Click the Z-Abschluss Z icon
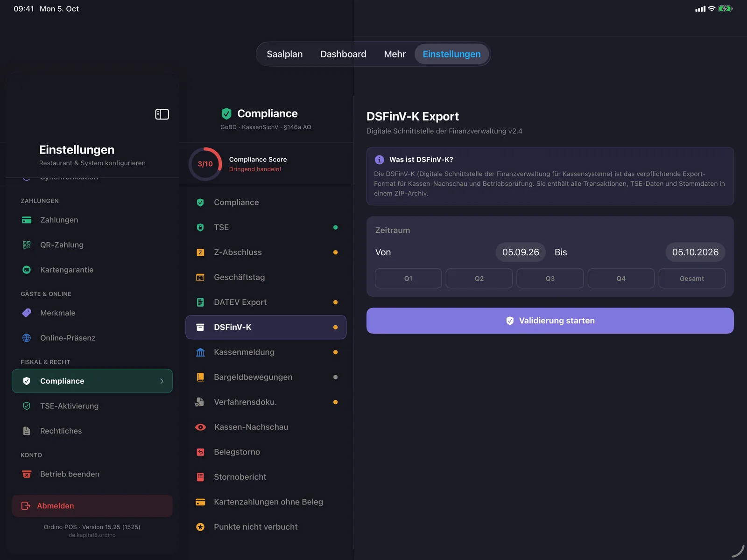Screen dimensions: 747x560 [200, 252]
